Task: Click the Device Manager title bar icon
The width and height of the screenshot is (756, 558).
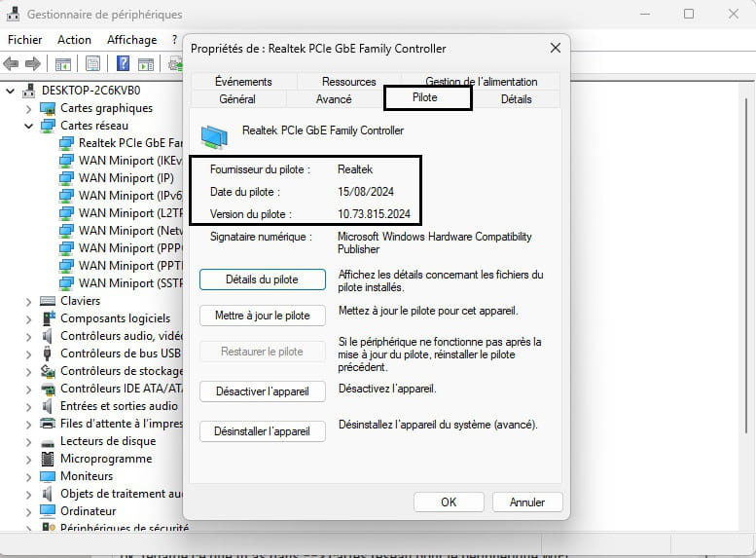Action: 13,14
